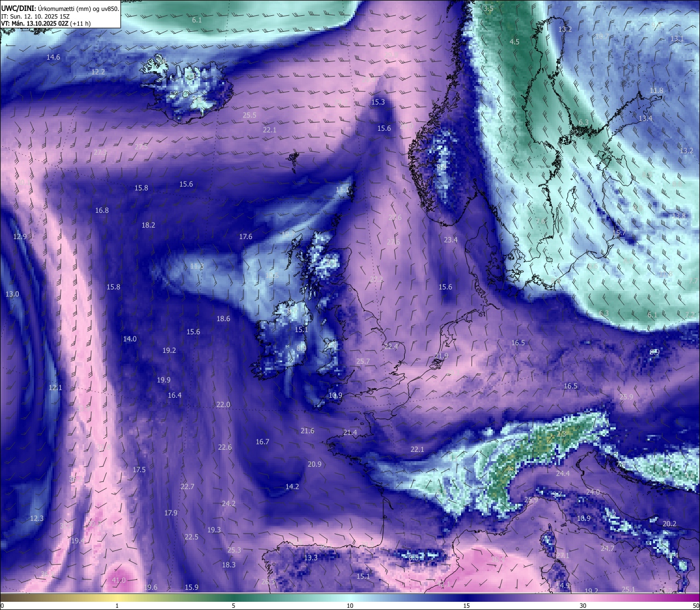This screenshot has height=610, width=700.
Task: Click the 19.6 value on the map
Action: (x=150, y=587)
